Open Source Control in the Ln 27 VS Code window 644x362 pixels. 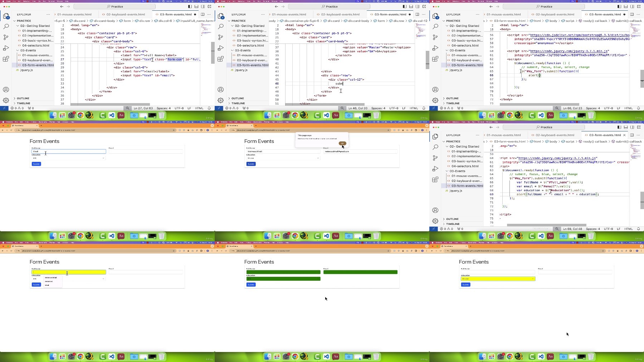[6, 37]
